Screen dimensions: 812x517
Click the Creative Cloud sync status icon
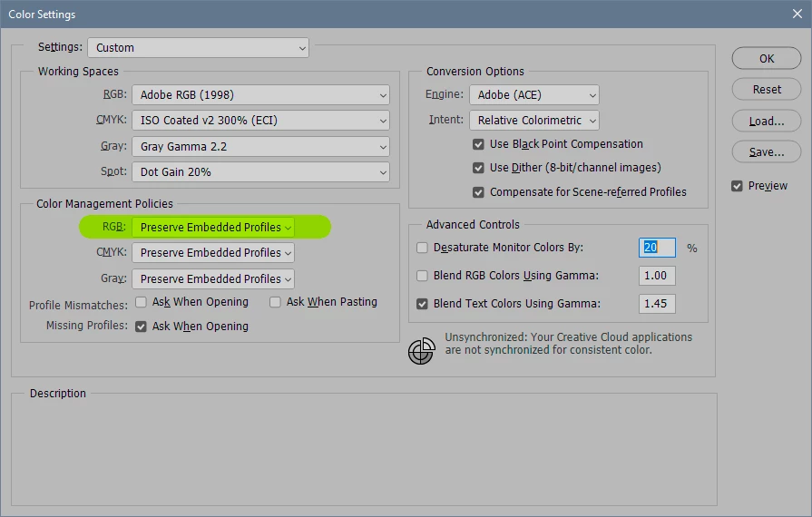[422, 351]
